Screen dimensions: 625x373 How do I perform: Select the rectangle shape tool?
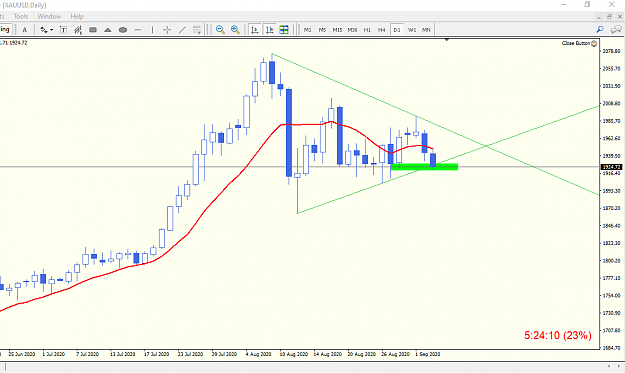tap(93, 30)
